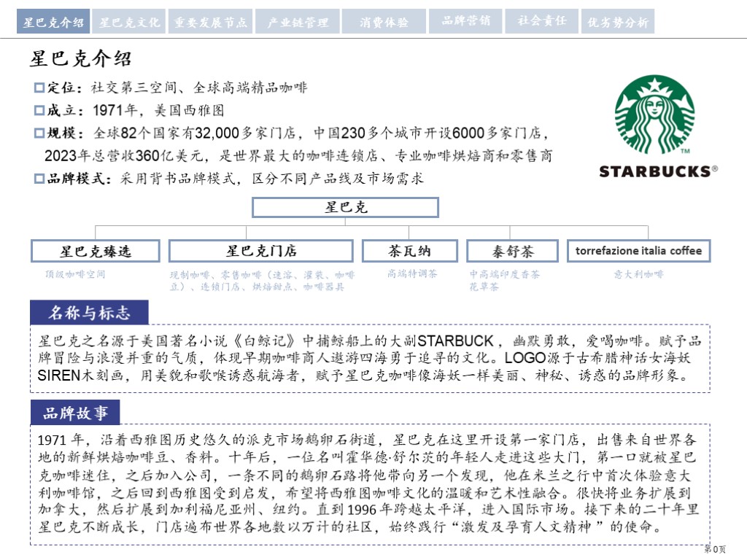Select the 社会责任 tab
The width and height of the screenshot is (747, 560).
pos(542,22)
